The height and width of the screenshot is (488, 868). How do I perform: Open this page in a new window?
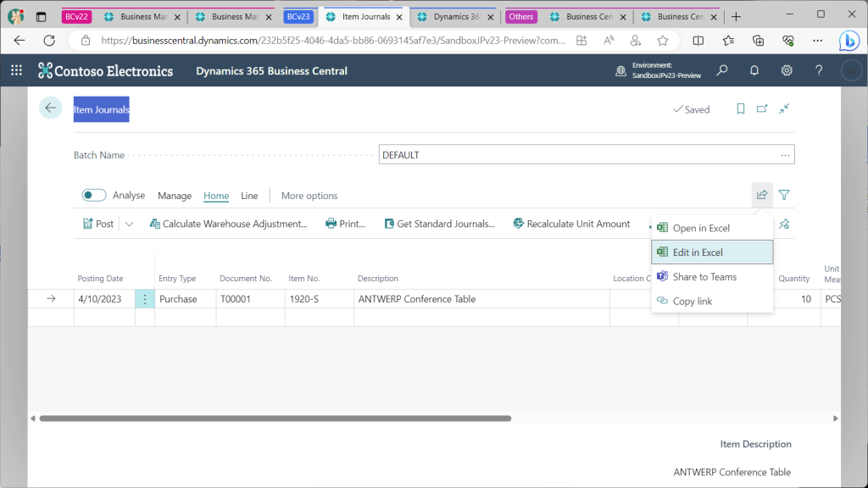[762, 109]
